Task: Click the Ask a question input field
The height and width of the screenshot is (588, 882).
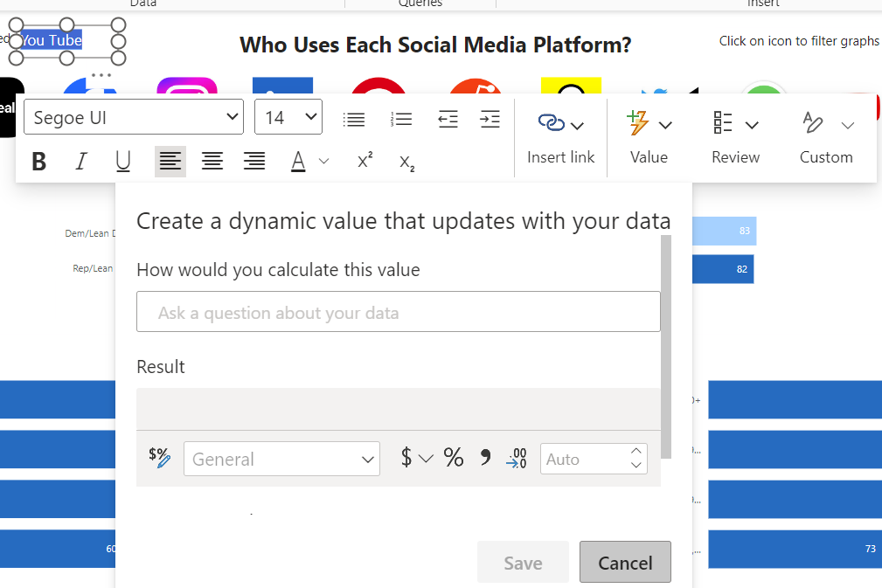Action: pos(399,313)
